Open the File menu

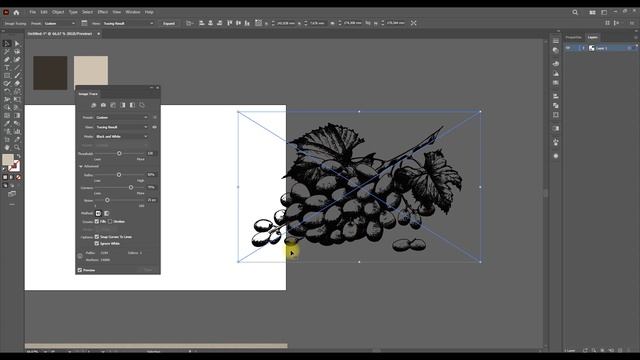[33, 12]
